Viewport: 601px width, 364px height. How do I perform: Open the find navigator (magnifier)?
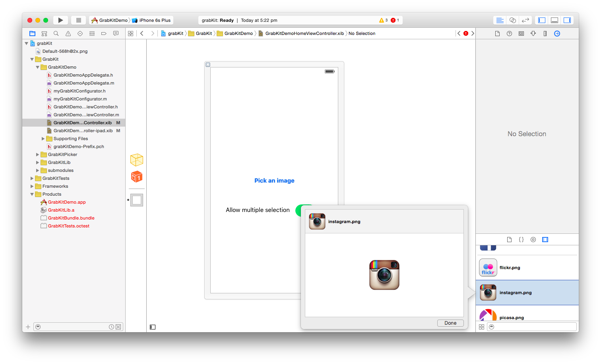click(56, 34)
